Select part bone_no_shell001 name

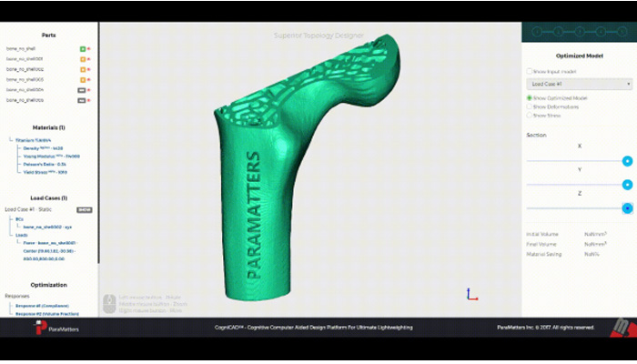[25, 59]
